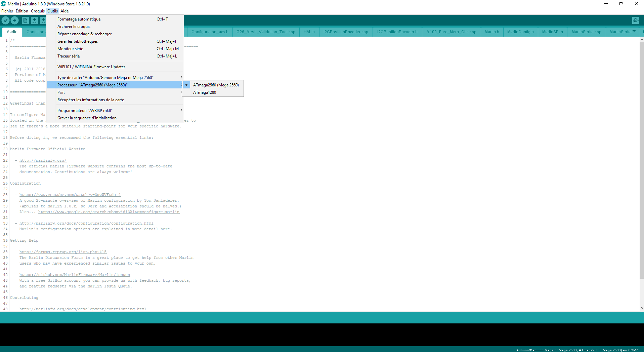644x352 pixels.
Task: Choose Archiver le croquis
Action: tap(115, 27)
